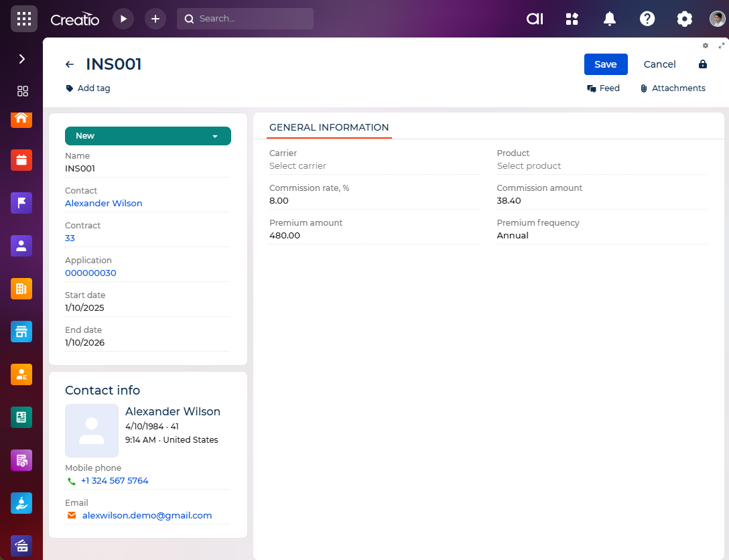The height and width of the screenshot is (560, 729).
Task: Open the Alexander Wilson contact link
Action: coord(104,204)
